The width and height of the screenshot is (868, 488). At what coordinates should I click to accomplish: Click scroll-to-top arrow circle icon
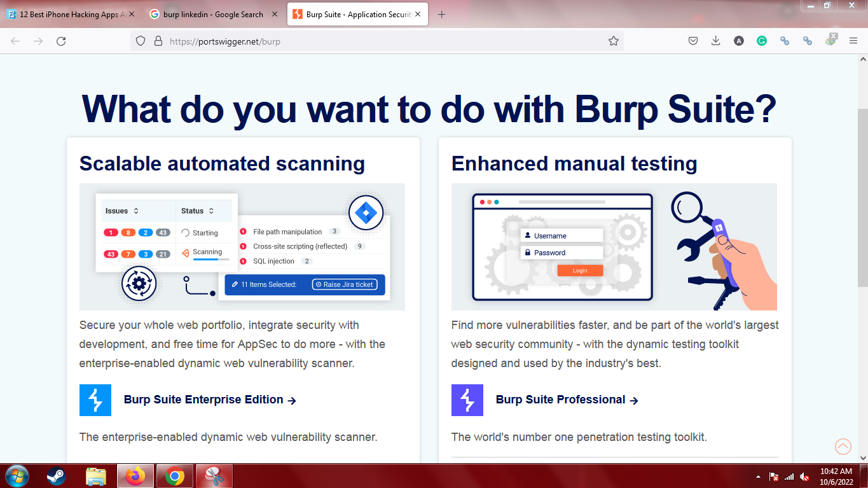click(843, 447)
